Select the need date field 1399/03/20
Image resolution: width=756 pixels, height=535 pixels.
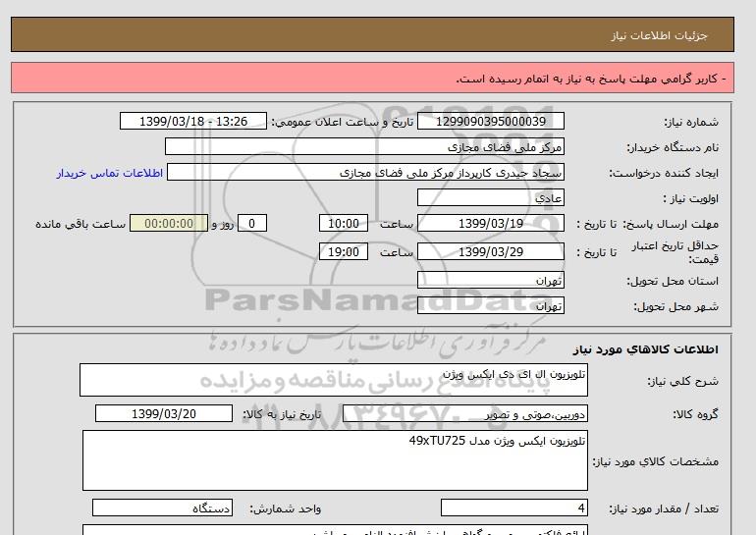coord(164,413)
